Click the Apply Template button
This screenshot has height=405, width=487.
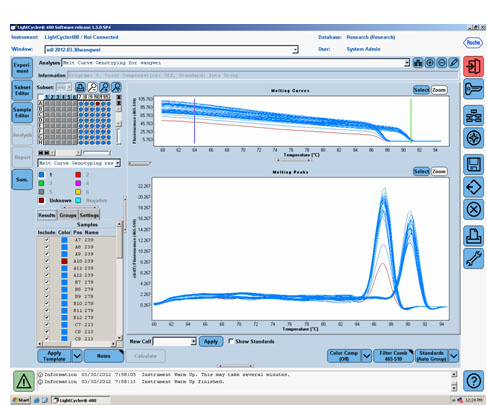[54, 356]
